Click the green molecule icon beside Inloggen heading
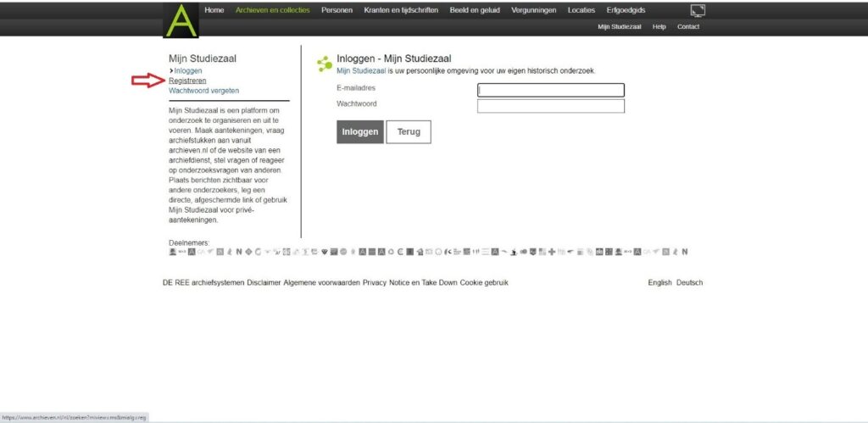Viewport: 868px width, 423px height. (324, 64)
